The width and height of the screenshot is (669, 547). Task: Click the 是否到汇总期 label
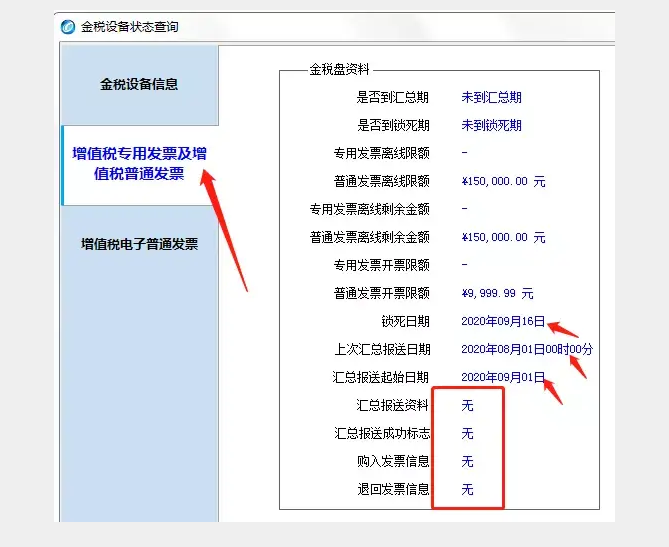(393, 98)
